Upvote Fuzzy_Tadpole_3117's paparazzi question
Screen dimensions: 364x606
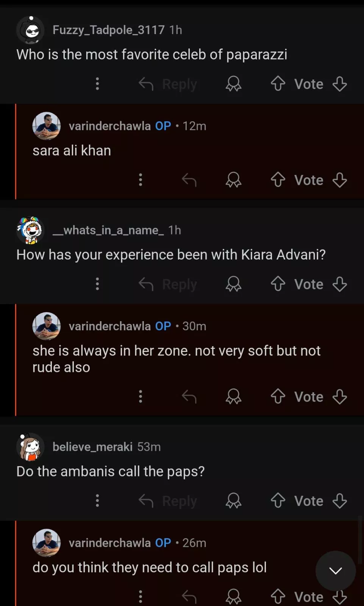(278, 84)
